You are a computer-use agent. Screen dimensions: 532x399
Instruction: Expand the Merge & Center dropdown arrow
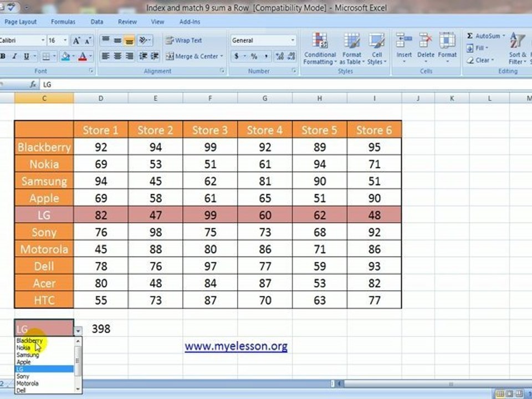tap(222, 57)
